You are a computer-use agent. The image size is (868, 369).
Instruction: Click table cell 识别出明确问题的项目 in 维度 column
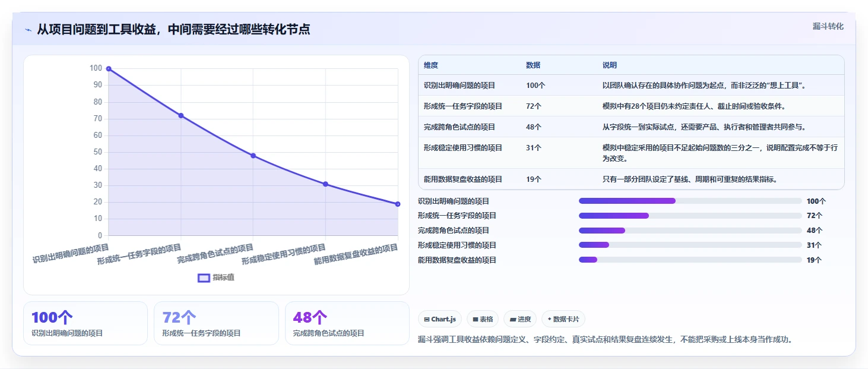pos(460,86)
